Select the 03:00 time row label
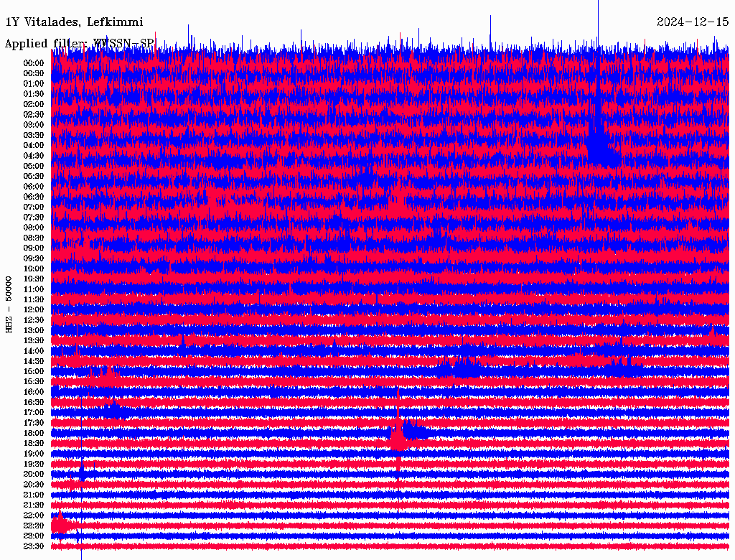The width and height of the screenshot is (735, 560). (34, 125)
